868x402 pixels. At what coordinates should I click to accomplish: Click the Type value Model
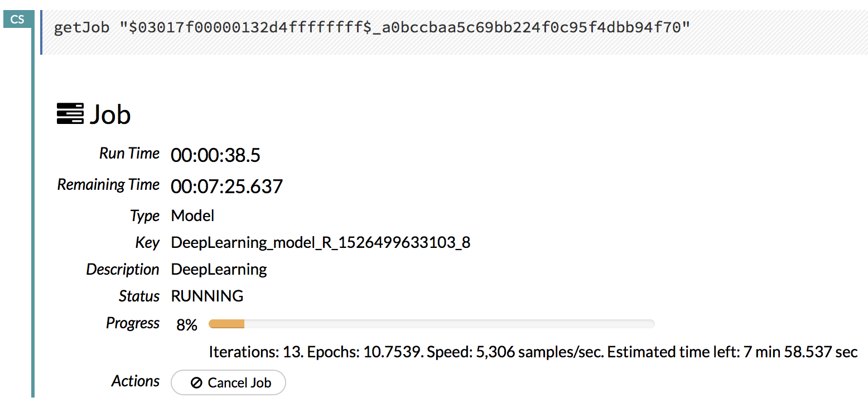(192, 216)
